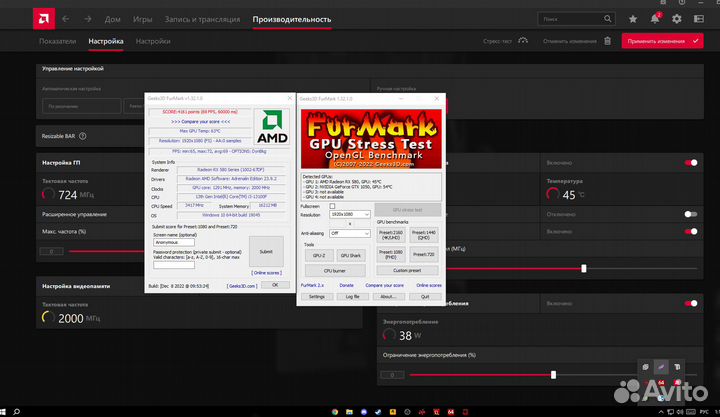Click the Custom preset button

[407, 270]
